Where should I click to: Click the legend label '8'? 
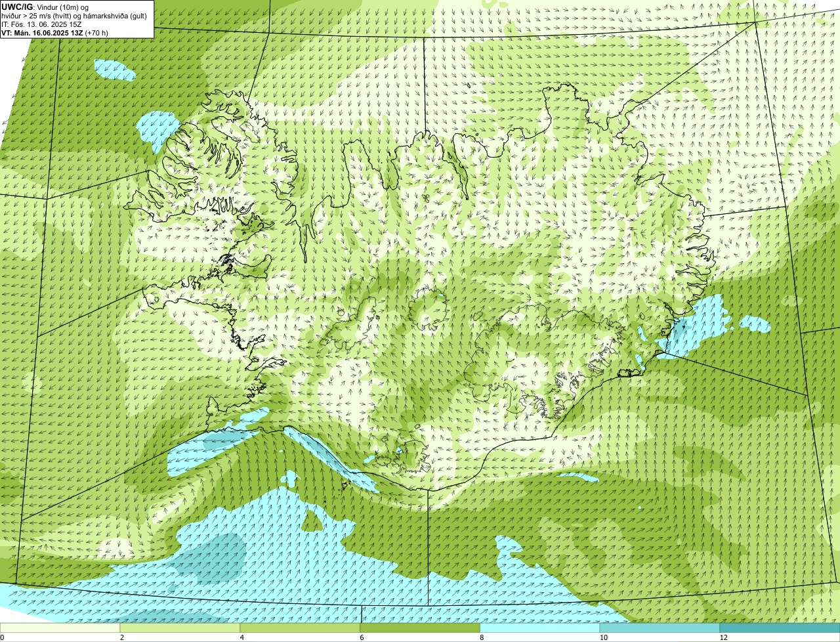tap(482, 637)
